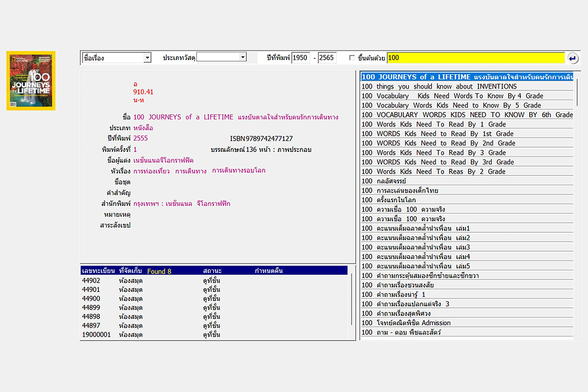
Task: Click the subject link การท่องเที่ยว
Action: (151, 171)
